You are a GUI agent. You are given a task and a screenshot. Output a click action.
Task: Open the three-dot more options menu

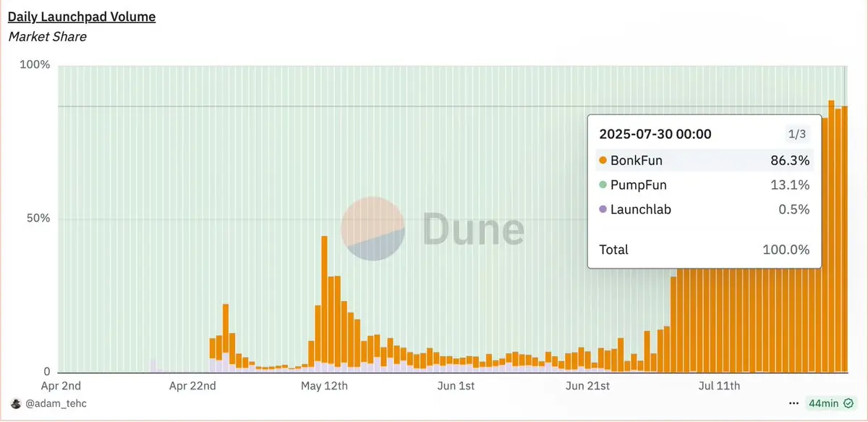[794, 403]
